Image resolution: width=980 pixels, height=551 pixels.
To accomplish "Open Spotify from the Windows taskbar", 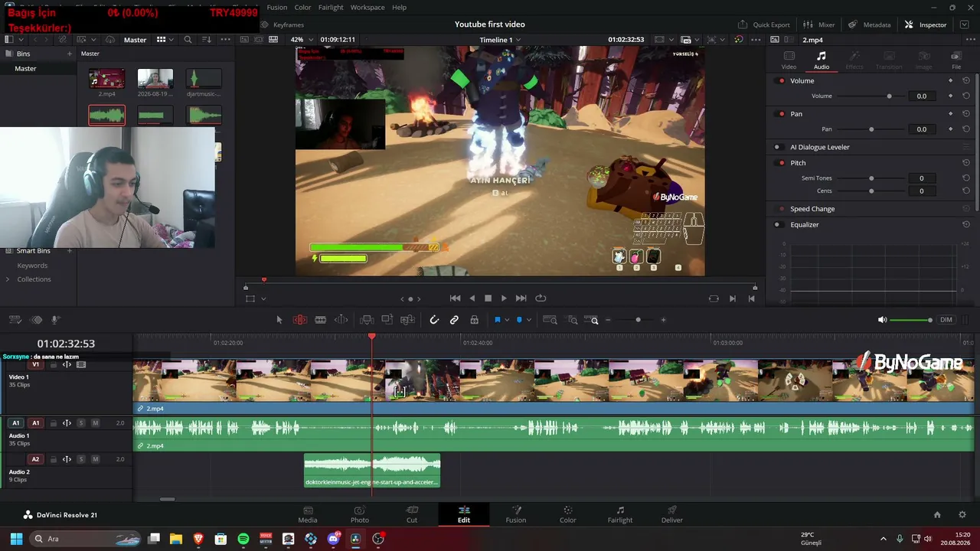I will pyautogui.click(x=243, y=539).
